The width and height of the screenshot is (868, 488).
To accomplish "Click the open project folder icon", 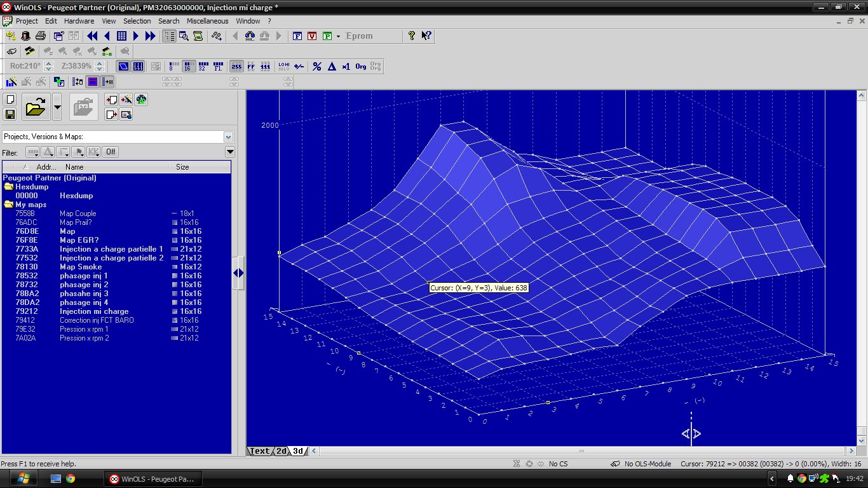I will click(36, 107).
